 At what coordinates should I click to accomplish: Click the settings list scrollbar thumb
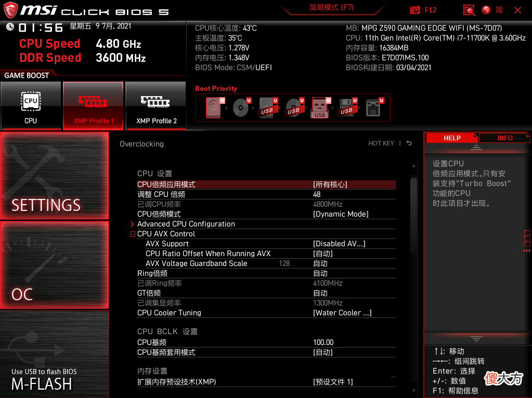coord(413,215)
